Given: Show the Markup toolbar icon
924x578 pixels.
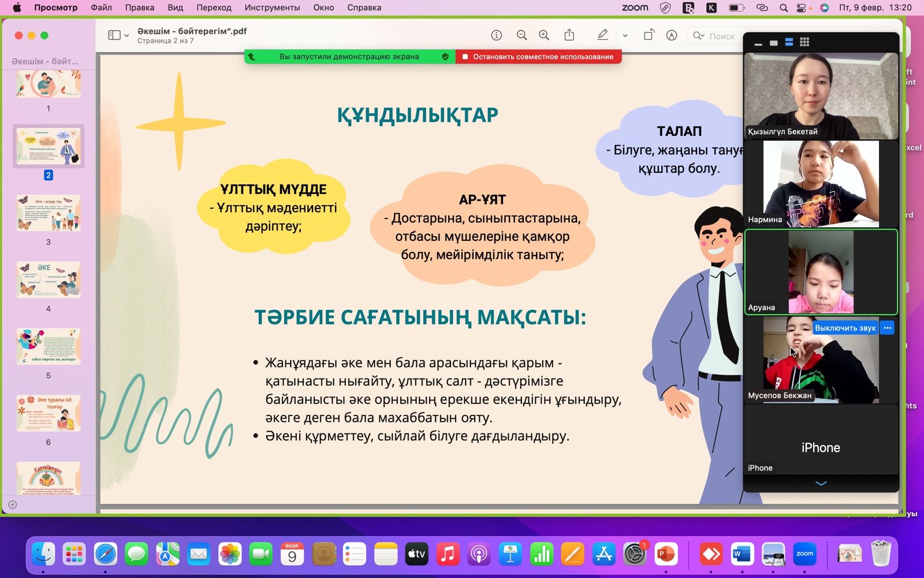Looking at the screenshot, I should pyautogui.click(x=671, y=35).
